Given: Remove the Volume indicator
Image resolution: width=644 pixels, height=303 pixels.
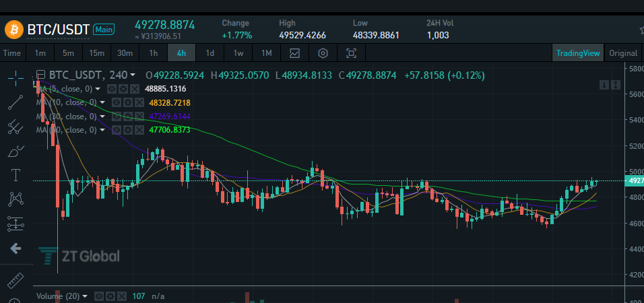Looking at the screenshot, I should (122, 296).
